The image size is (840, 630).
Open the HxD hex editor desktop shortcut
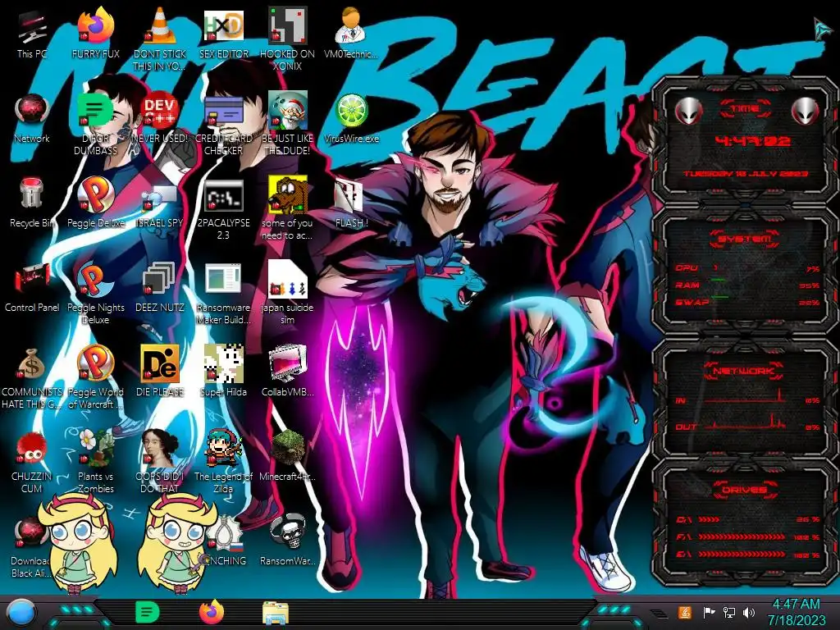pyautogui.click(x=223, y=33)
